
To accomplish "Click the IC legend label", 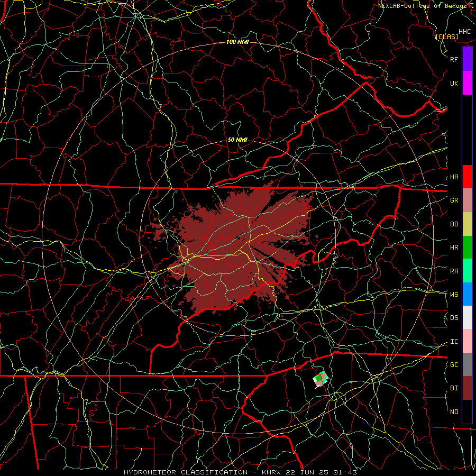I will click(454, 342).
